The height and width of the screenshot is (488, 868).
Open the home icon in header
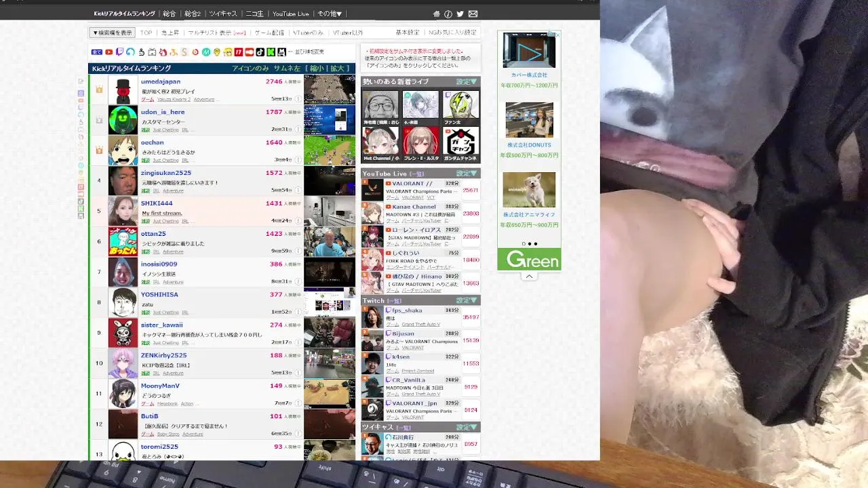pyautogui.click(x=437, y=14)
